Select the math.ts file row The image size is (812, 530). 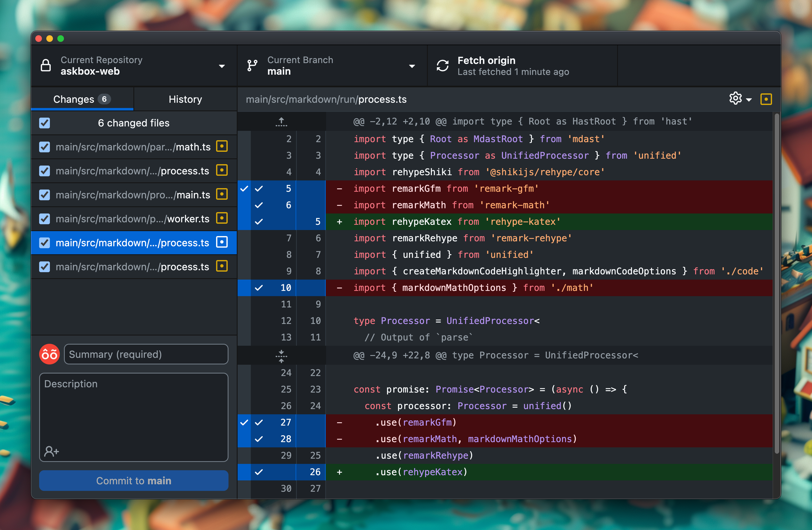[134, 147]
